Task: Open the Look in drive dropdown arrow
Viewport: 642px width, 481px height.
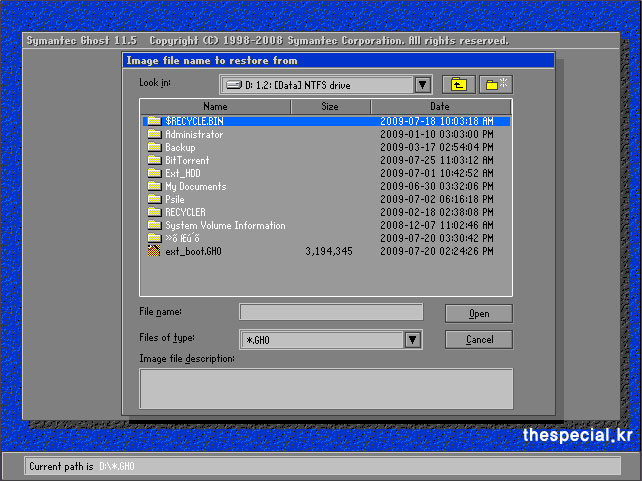Action: pos(423,85)
